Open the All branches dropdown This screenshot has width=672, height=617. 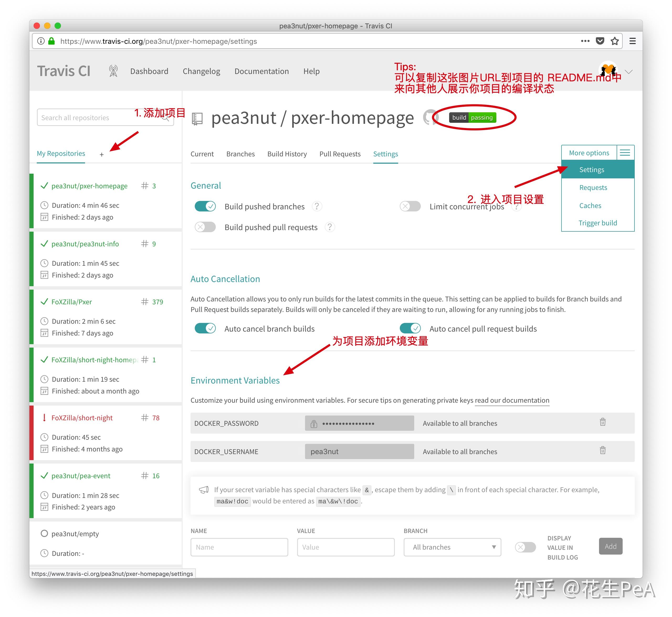(x=452, y=547)
